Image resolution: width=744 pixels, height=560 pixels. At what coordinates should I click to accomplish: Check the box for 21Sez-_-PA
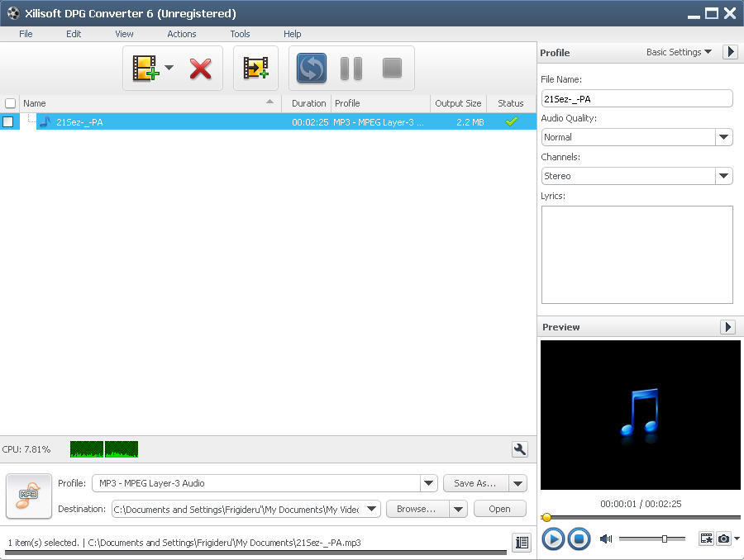pos(8,122)
